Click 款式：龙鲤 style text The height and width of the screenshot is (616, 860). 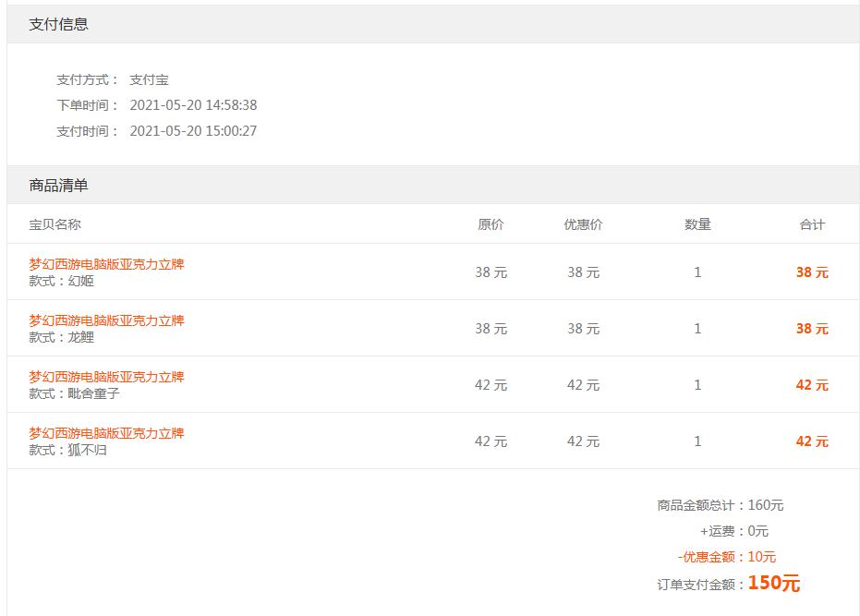tap(61, 337)
